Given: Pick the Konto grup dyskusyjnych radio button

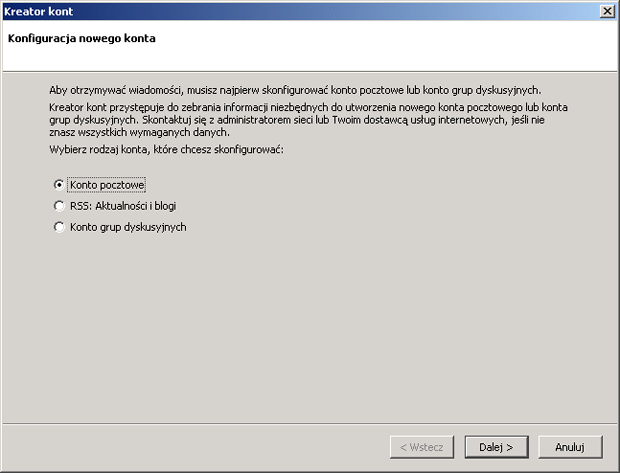Looking at the screenshot, I should click(x=59, y=227).
